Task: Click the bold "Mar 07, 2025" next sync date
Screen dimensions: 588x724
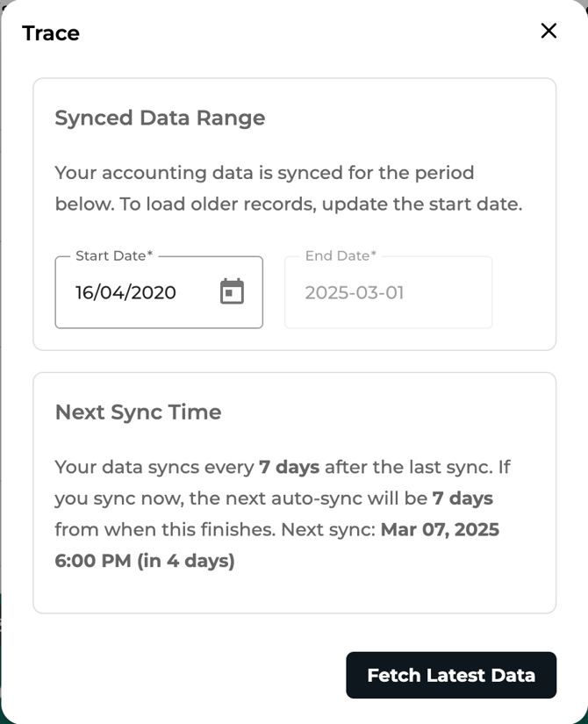Action: point(440,529)
